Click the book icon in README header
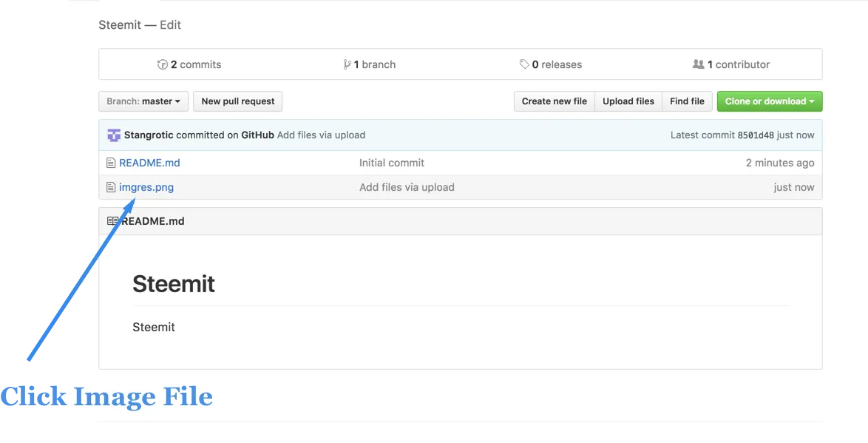Viewport: 868px width, 443px height. pyautogui.click(x=112, y=221)
